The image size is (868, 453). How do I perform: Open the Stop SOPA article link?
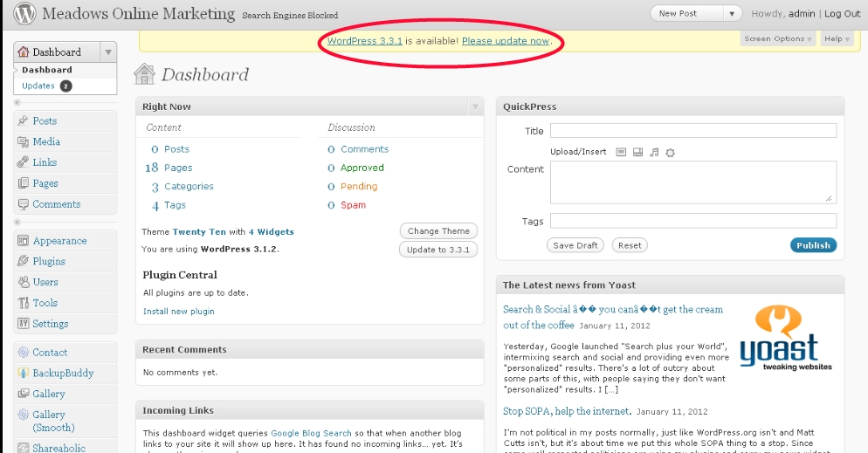pyautogui.click(x=567, y=411)
